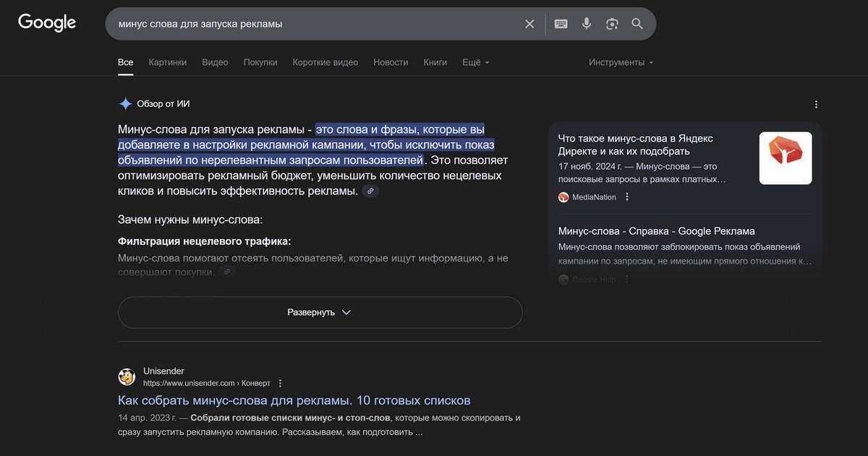
Task: Open Google Lens image search icon
Action: pyautogui.click(x=612, y=24)
